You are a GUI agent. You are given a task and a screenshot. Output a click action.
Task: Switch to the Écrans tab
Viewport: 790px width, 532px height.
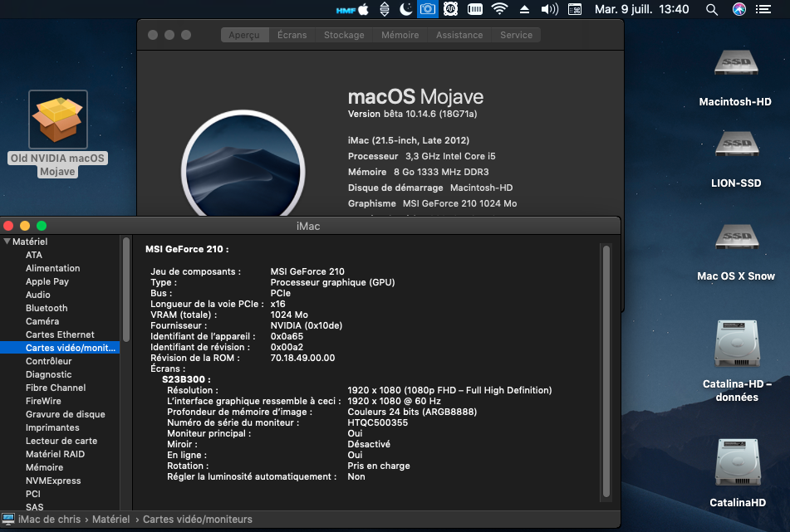coord(292,35)
